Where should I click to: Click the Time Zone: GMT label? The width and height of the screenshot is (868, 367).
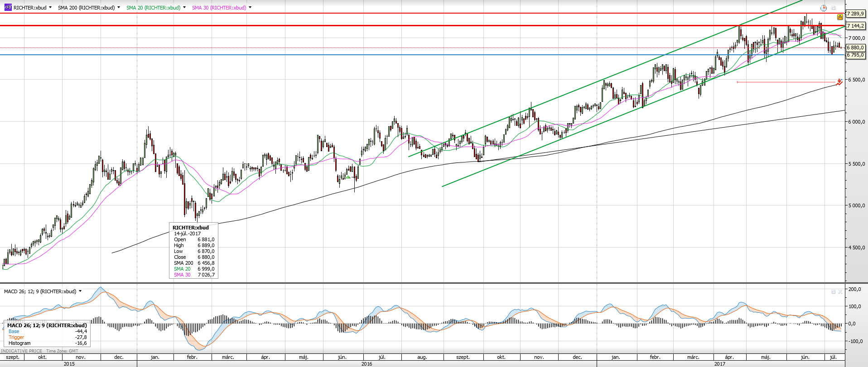62,351
